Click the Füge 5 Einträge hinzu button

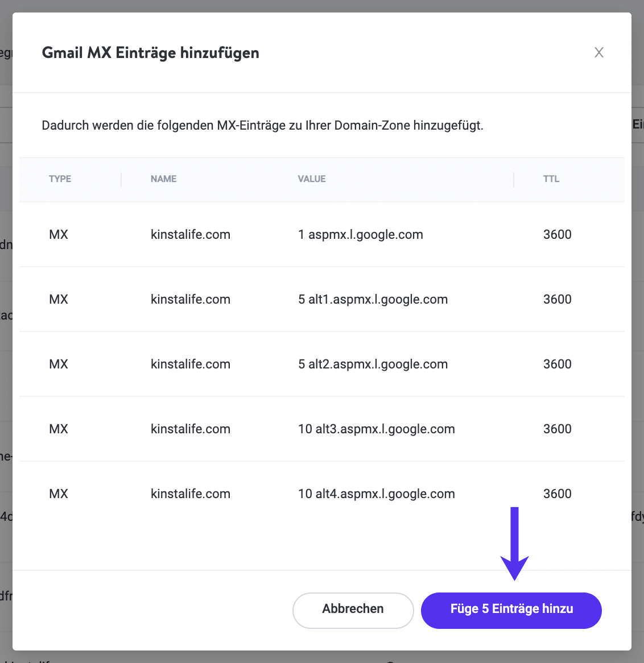pyautogui.click(x=511, y=609)
